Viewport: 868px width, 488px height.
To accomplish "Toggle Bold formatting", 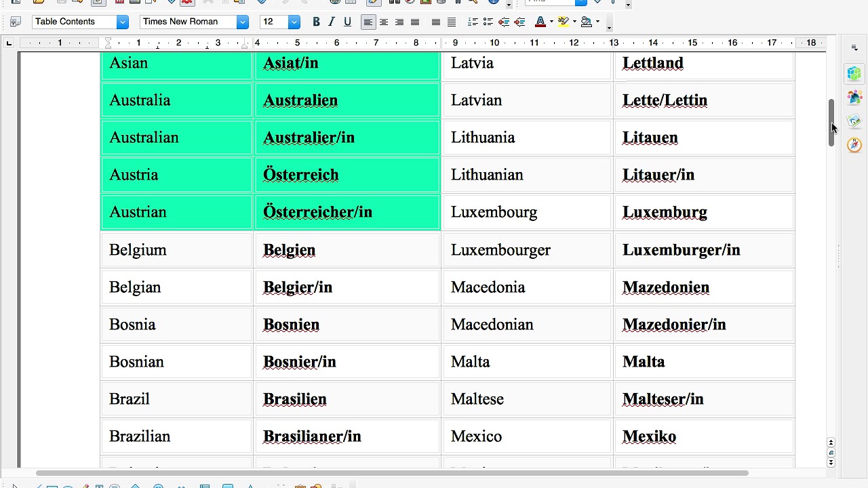I will (316, 22).
